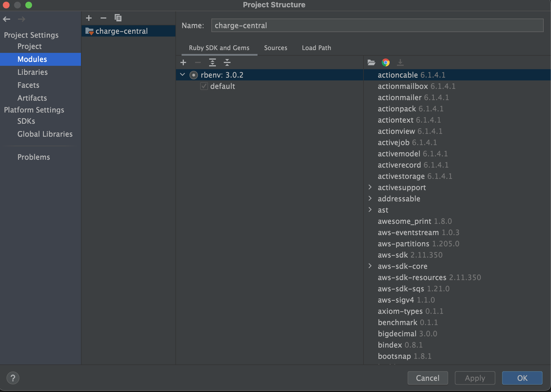Click the remove module minus icon
The height and width of the screenshot is (392, 551).
point(103,17)
